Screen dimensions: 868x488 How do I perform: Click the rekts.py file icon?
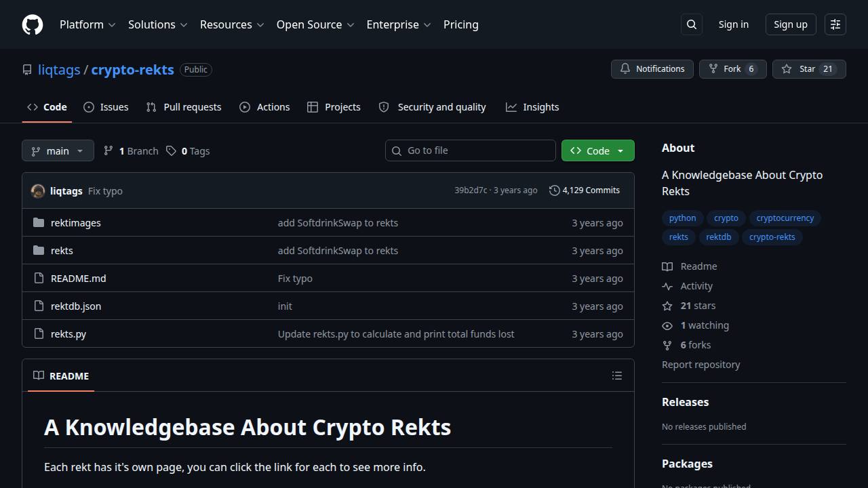[39, 333]
